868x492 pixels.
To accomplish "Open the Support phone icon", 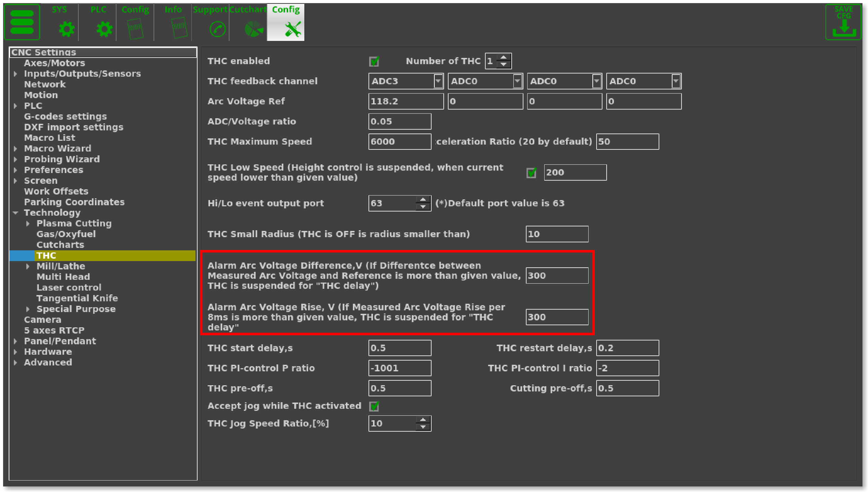I will (x=217, y=29).
